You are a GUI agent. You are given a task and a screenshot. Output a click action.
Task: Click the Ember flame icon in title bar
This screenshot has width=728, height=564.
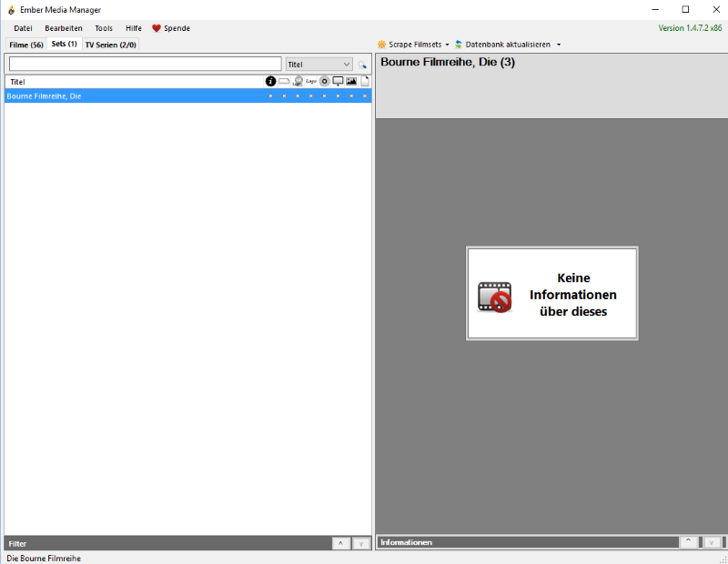click(11, 10)
